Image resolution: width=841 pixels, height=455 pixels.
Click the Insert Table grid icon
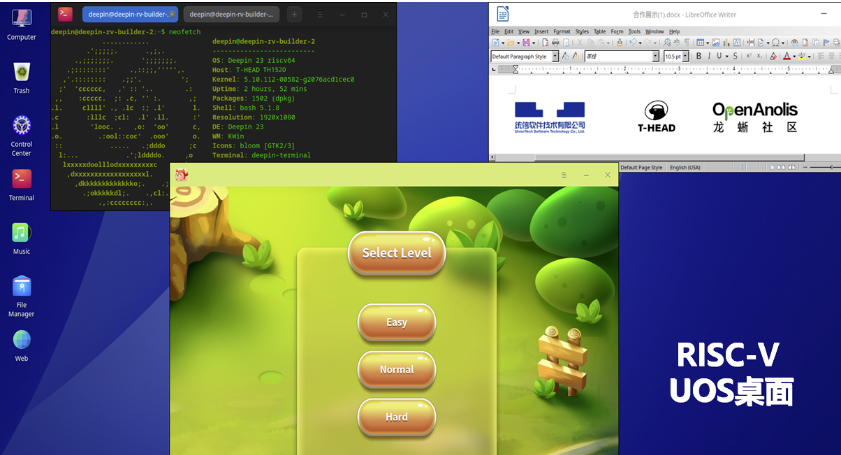tap(700, 42)
